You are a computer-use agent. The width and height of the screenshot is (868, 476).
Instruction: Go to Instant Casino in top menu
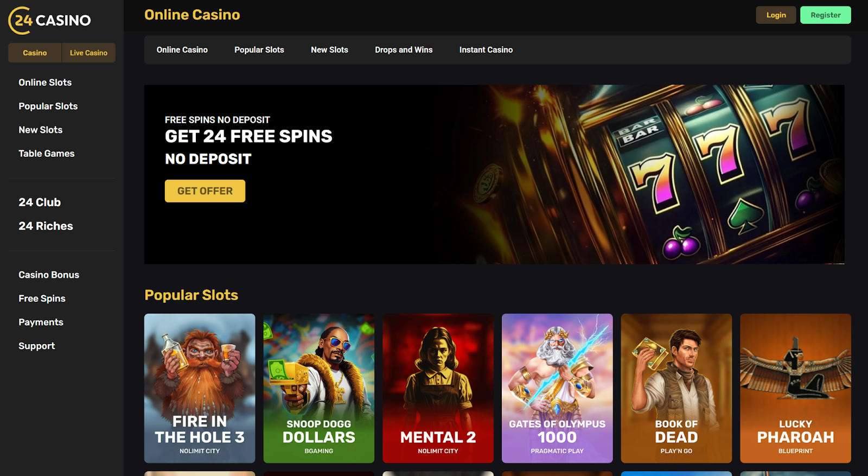486,50
